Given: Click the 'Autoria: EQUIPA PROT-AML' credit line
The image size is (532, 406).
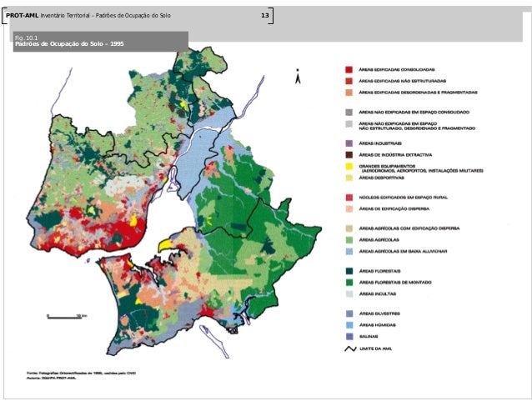Looking at the screenshot, I should click(52, 378).
